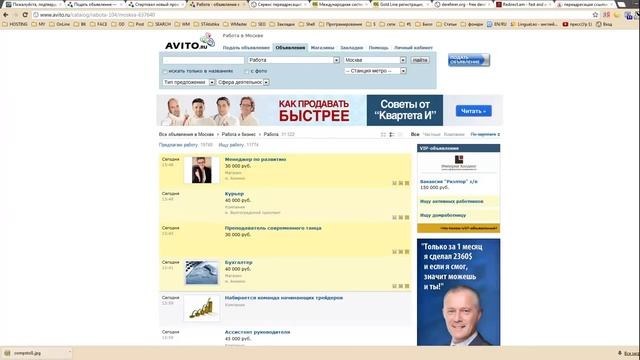The width and height of the screenshot is (640, 360).
Task: Switch to the 'Сервис переадресации' browser tab
Action: click(278, 4)
